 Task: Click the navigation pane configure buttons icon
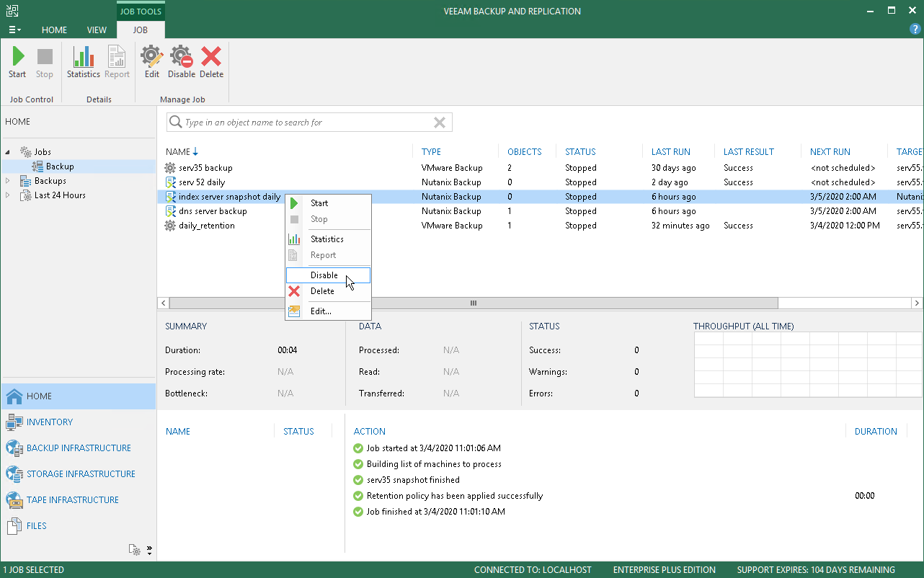[x=135, y=550]
